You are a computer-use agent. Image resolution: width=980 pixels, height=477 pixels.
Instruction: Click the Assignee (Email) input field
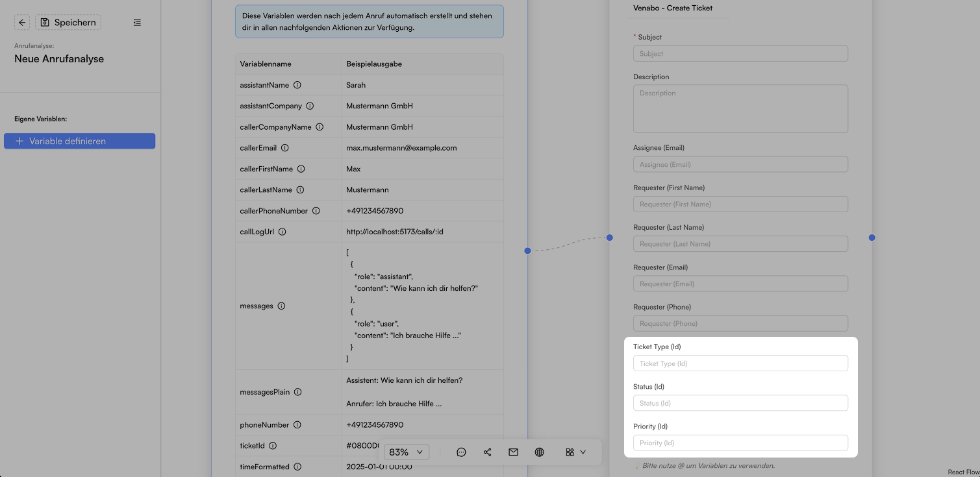click(x=740, y=164)
